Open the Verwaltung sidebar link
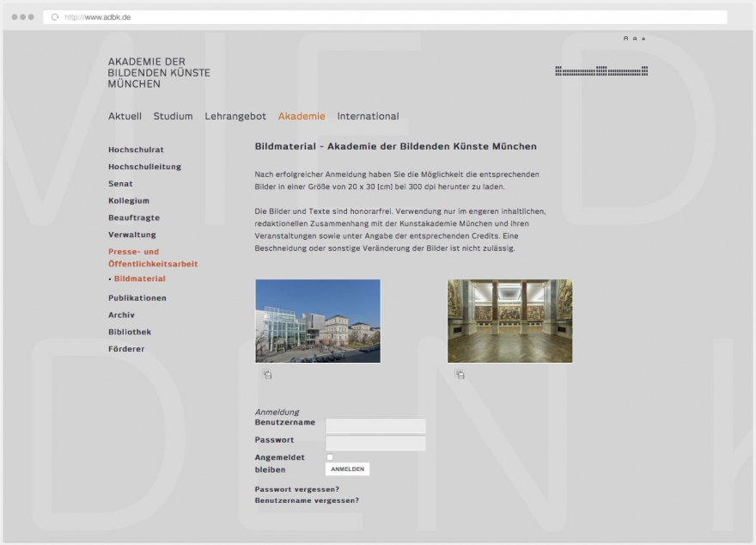The height and width of the screenshot is (545, 756). pos(132,235)
